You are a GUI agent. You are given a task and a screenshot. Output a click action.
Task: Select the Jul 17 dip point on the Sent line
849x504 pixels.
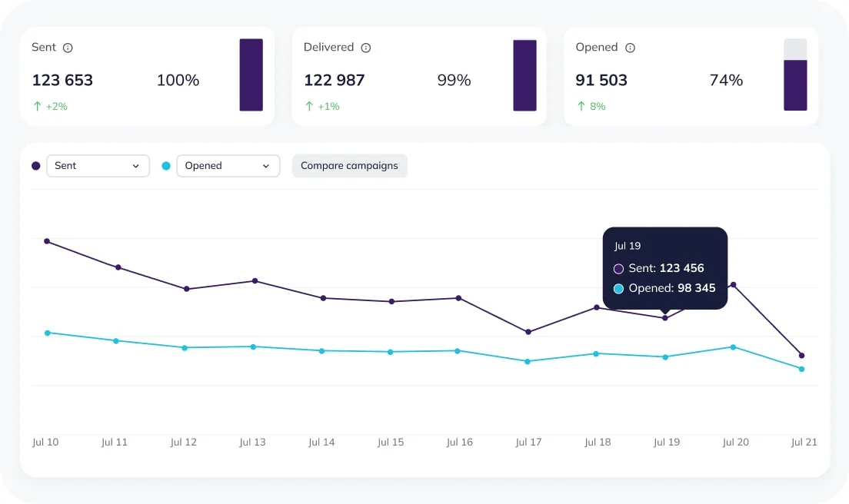click(528, 332)
